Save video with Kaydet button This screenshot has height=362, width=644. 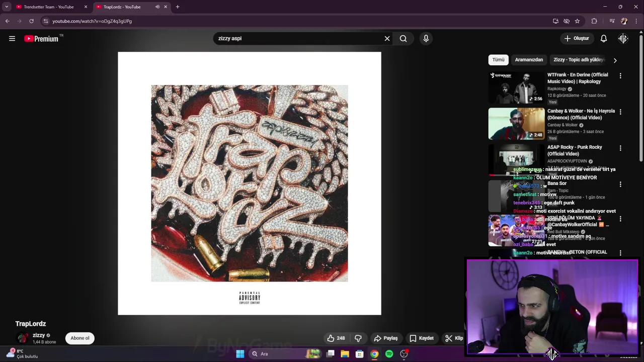point(422,338)
